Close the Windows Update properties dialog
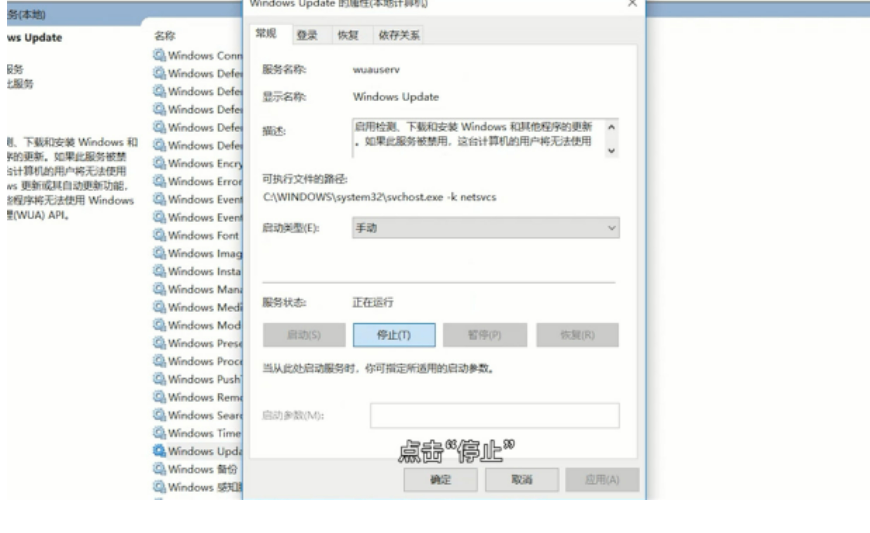Screen dimensions: 870x533 632,3
